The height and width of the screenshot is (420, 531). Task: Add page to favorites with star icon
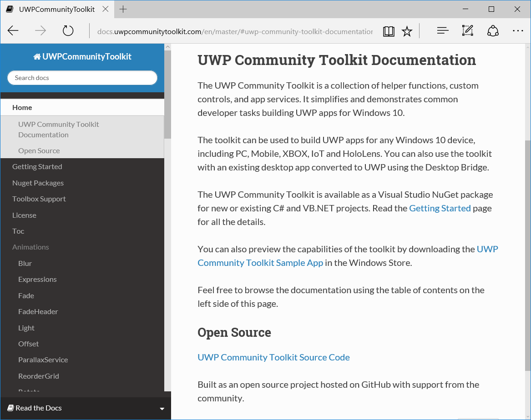coord(407,31)
